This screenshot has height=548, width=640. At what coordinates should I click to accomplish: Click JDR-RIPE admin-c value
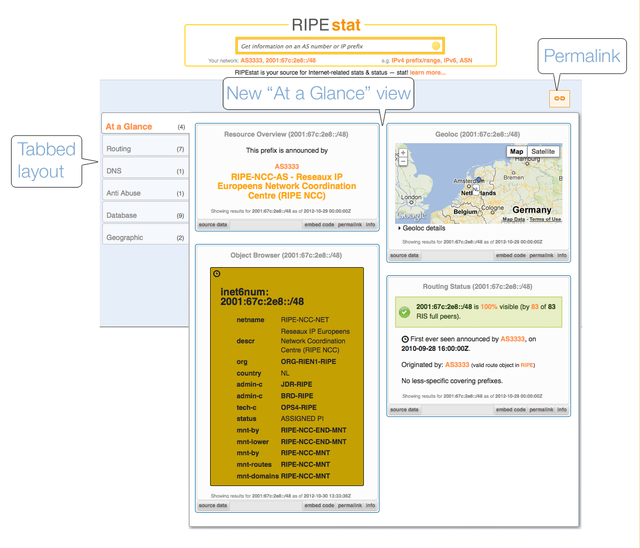296,384
